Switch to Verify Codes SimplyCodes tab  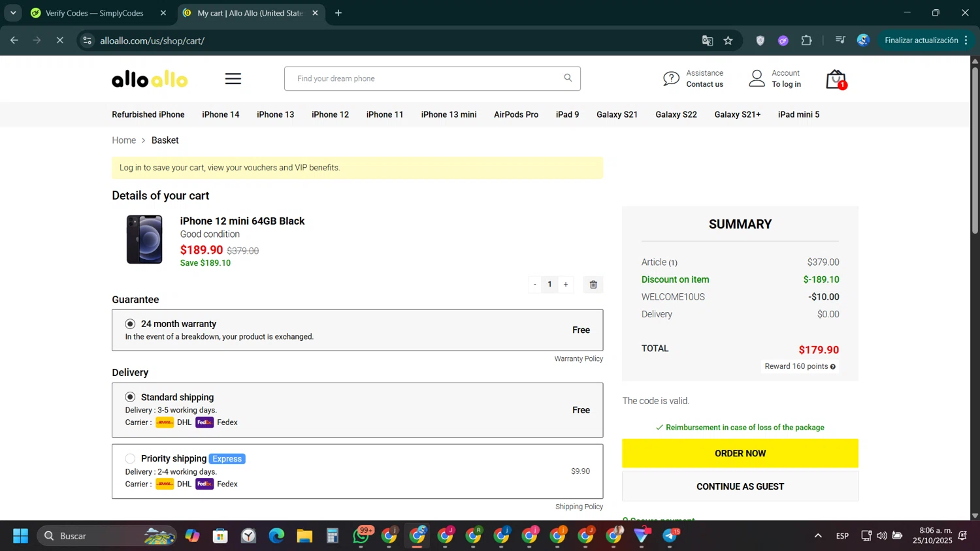tap(95, 13)
